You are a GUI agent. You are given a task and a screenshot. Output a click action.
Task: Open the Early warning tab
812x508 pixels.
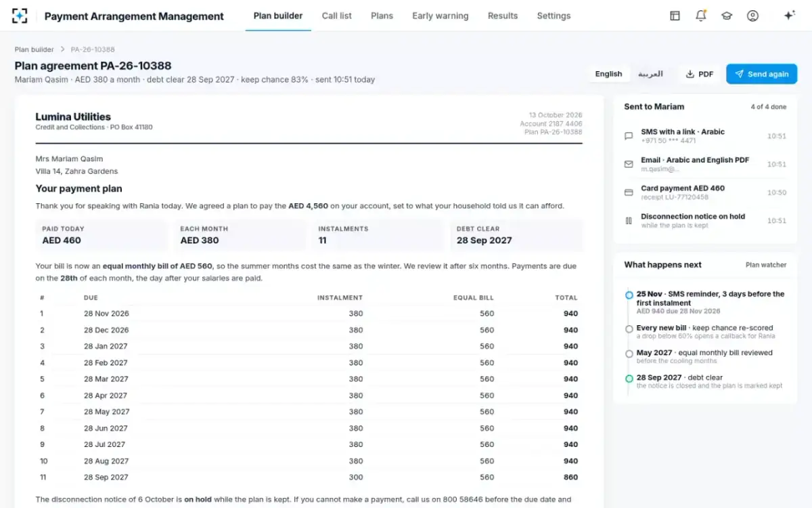[441, 16]
